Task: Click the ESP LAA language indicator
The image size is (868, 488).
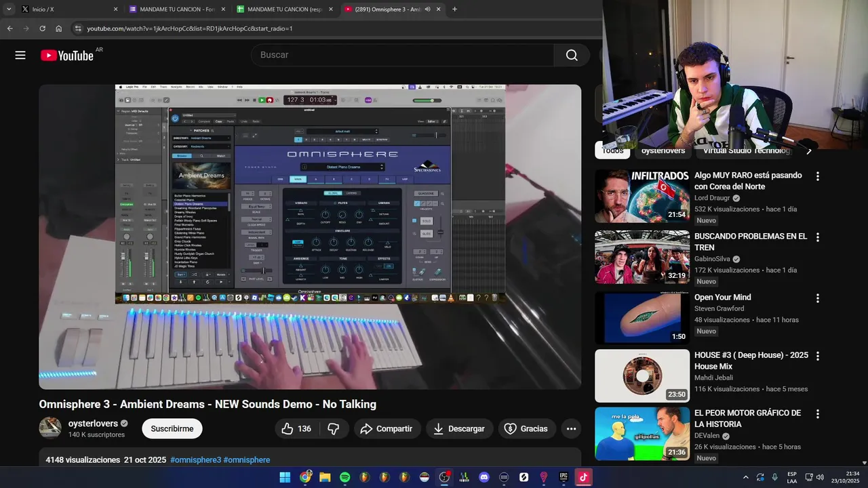Action: [x=792, y=477]
